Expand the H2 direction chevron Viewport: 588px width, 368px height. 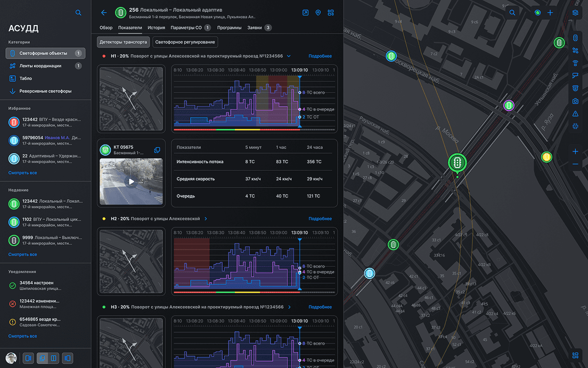(x=206, y=219)
